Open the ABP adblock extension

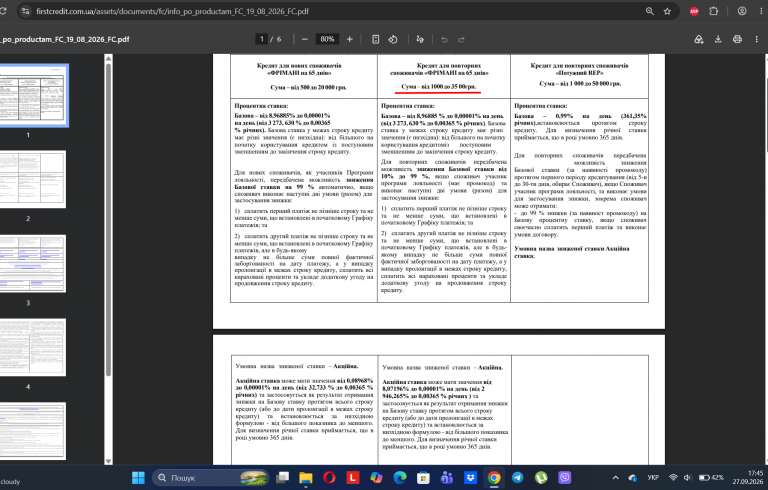tap(694, 11)
